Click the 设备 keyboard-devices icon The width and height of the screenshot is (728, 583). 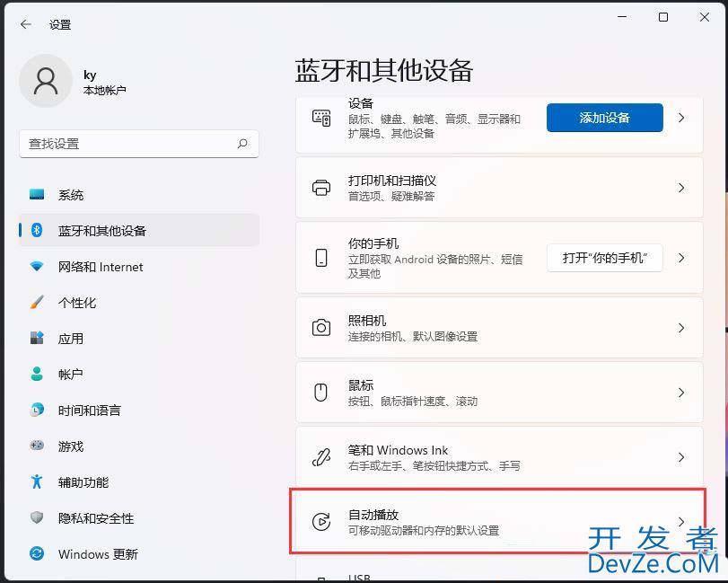click(x=321, y=118)
